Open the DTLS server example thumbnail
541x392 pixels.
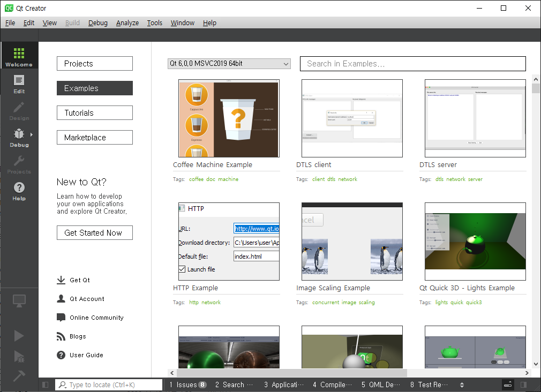coord(475,118)
